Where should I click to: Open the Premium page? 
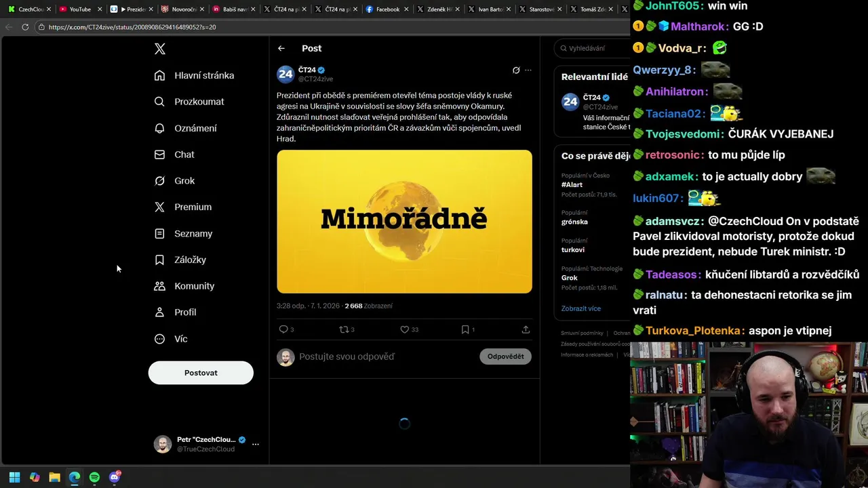(x=183, y=207)
